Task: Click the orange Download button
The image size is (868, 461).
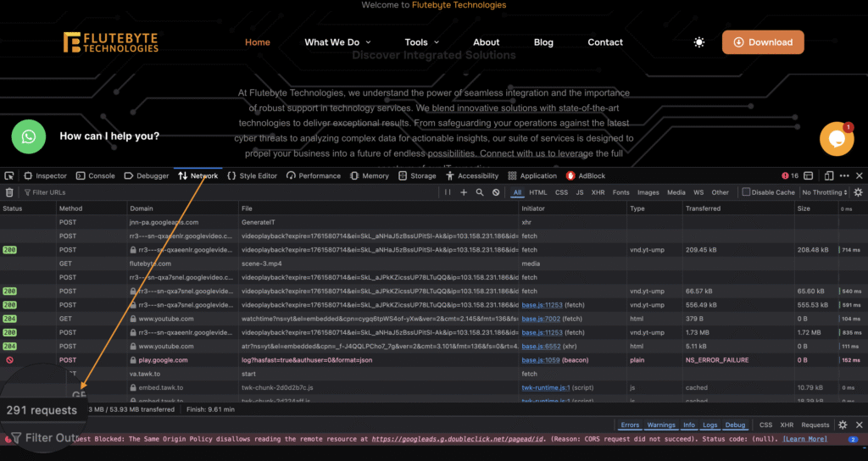Action: coord(763,42)
